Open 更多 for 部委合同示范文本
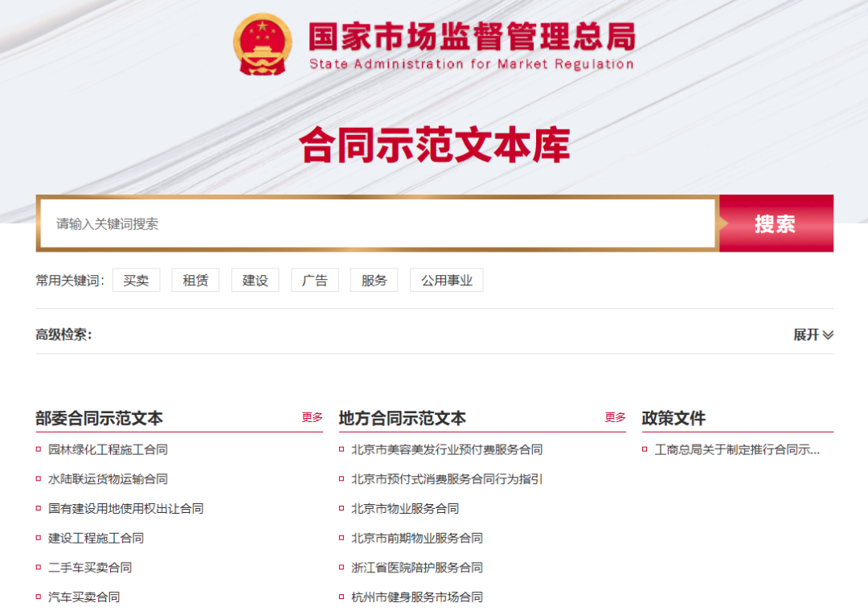Screen dimensions: 868x611 coord(312,417)
